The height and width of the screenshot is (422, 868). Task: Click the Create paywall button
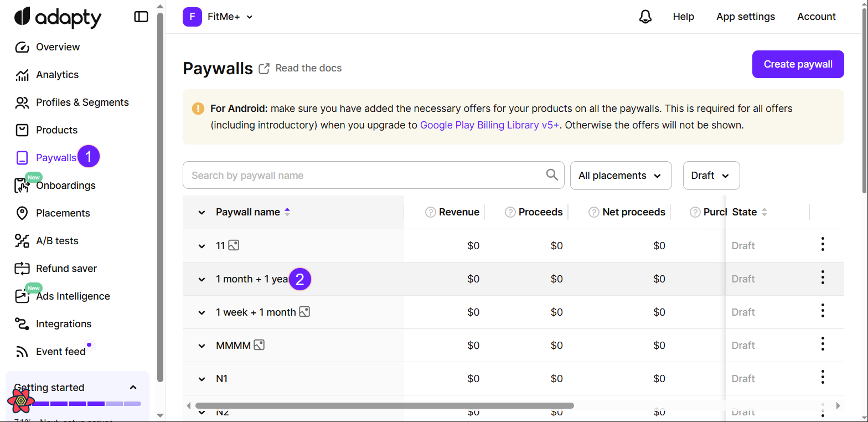coord(798,64)
